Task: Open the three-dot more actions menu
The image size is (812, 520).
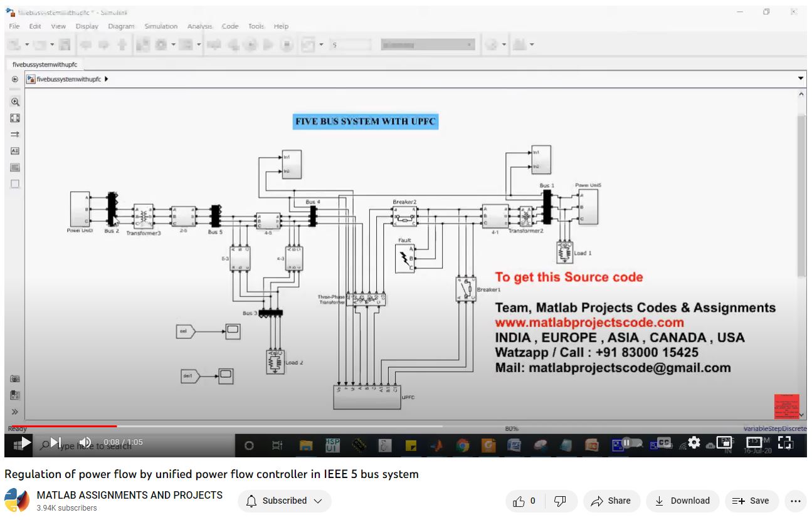Action: (x=796, y=501)
